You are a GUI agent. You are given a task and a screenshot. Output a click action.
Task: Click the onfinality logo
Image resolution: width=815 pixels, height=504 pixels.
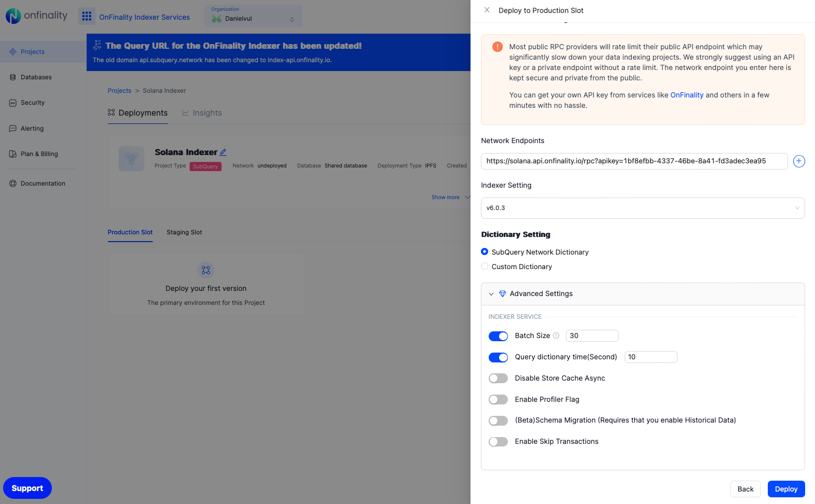click(36, 16)
